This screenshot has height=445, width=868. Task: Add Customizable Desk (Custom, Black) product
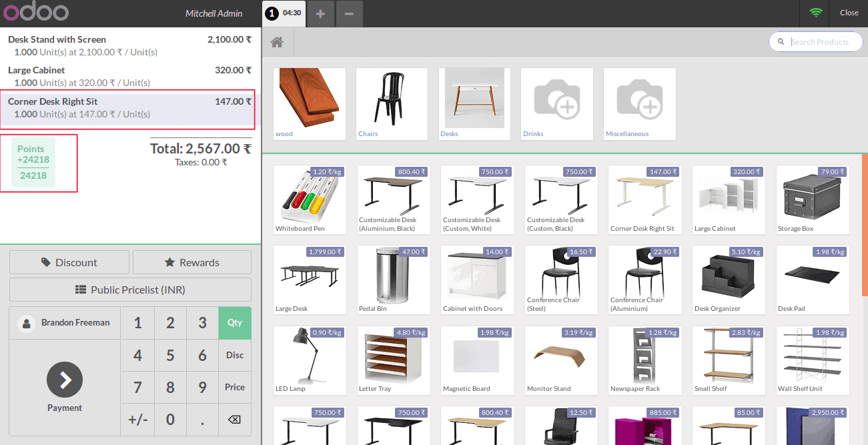coord(561,199)
